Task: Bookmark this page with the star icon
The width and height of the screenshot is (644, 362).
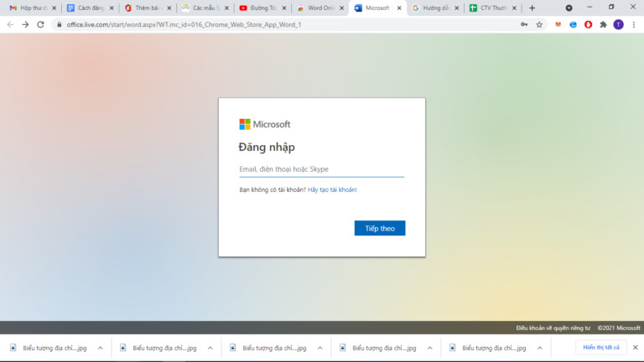Action: [539, 24]
